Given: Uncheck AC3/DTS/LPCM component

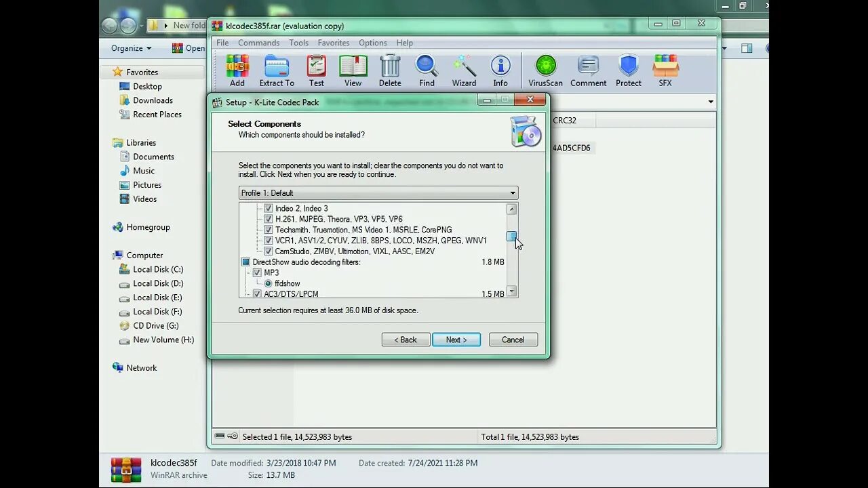Looking at the screenshot, I should pos(257,294).
